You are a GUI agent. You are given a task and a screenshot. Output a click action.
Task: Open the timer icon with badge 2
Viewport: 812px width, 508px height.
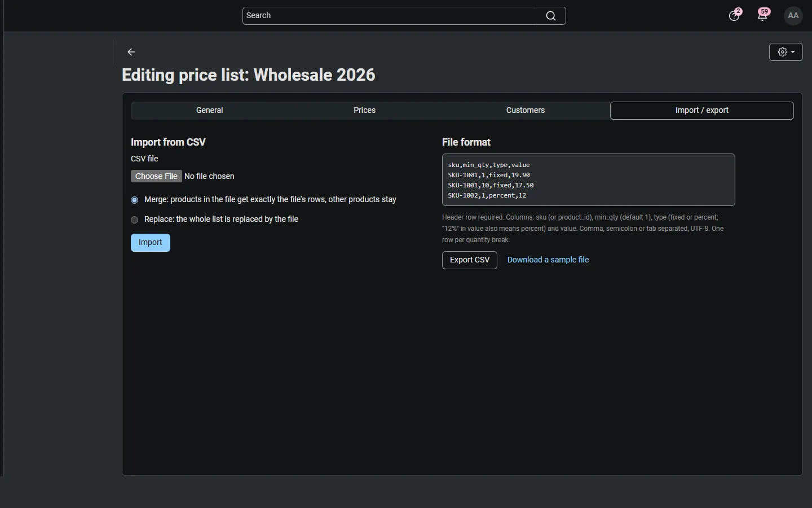coord(735,15)
